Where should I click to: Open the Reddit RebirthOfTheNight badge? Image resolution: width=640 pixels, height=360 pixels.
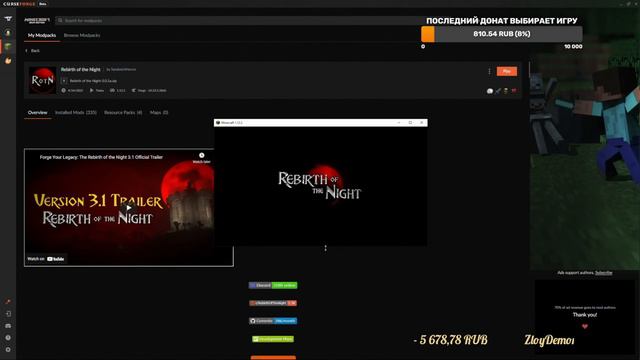point(273,303)
